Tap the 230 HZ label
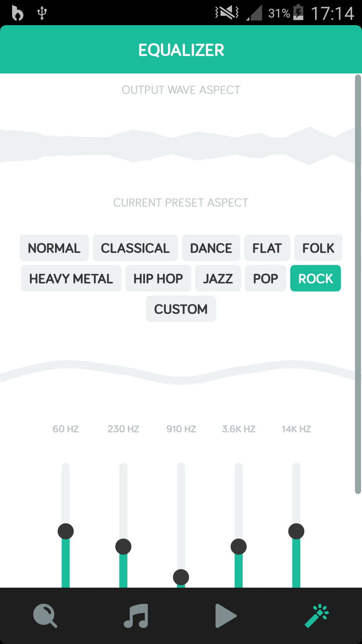The width and height of the screenshot is (362, 644). click(123, 429)
